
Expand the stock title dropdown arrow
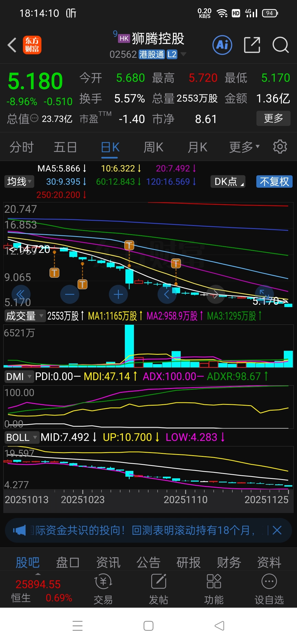[183, 54]
